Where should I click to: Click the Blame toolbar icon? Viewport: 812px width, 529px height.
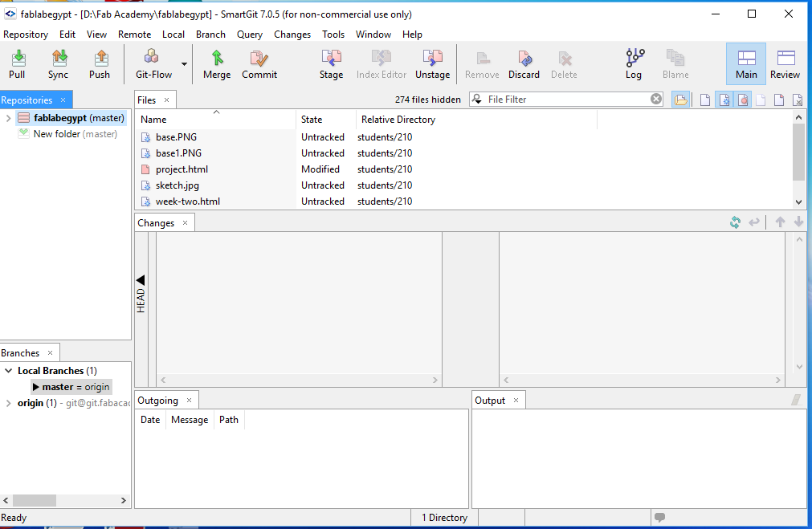675,64
